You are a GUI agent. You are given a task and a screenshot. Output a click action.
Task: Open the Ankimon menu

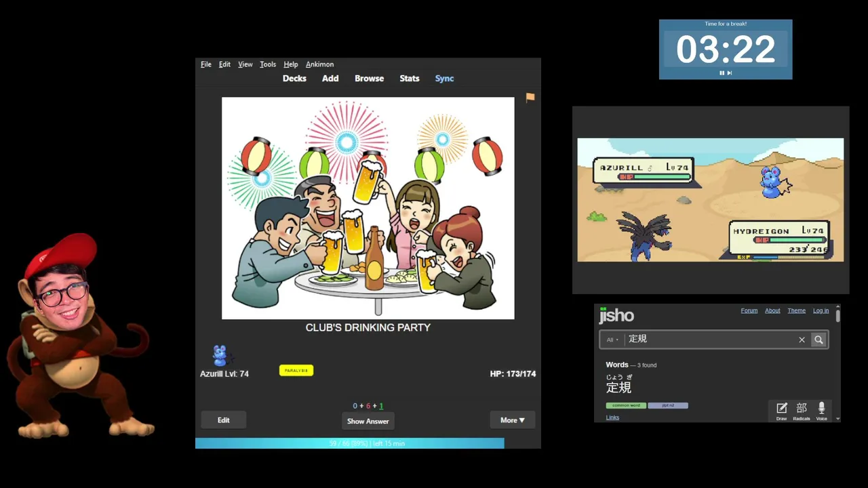click(319, 64)
